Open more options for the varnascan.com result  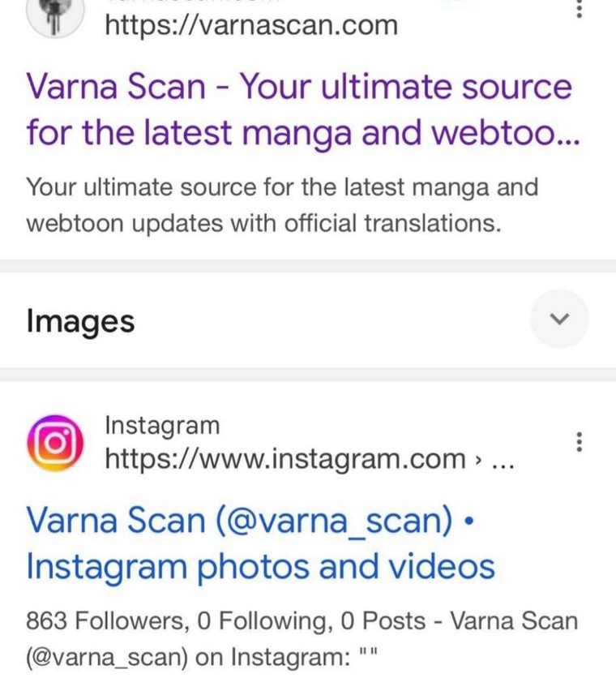[580, 9]
